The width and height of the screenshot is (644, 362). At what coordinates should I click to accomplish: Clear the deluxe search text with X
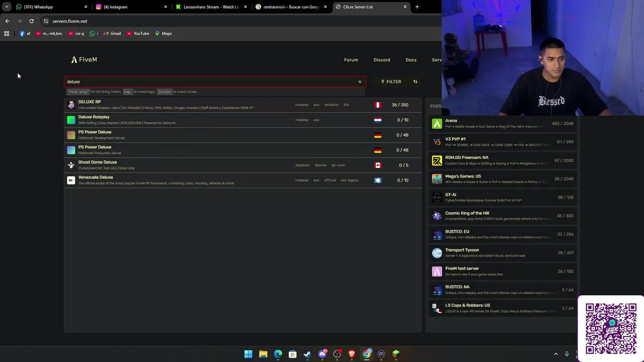pyautogui.click(x=360, y=81)
